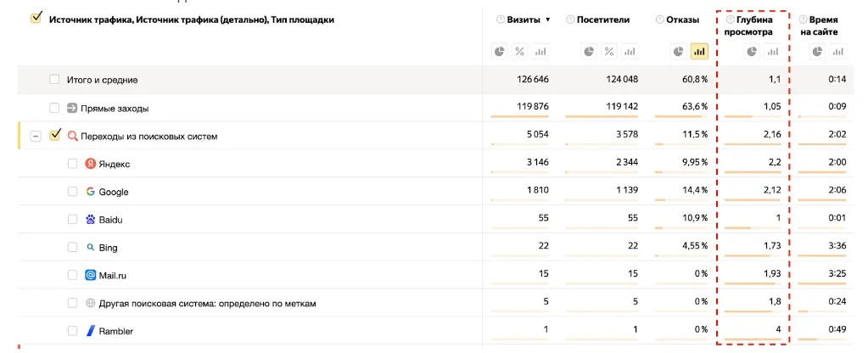Open the Google source row
The width and height of the screenshot is (868, 353).
[x=114, y=192]
